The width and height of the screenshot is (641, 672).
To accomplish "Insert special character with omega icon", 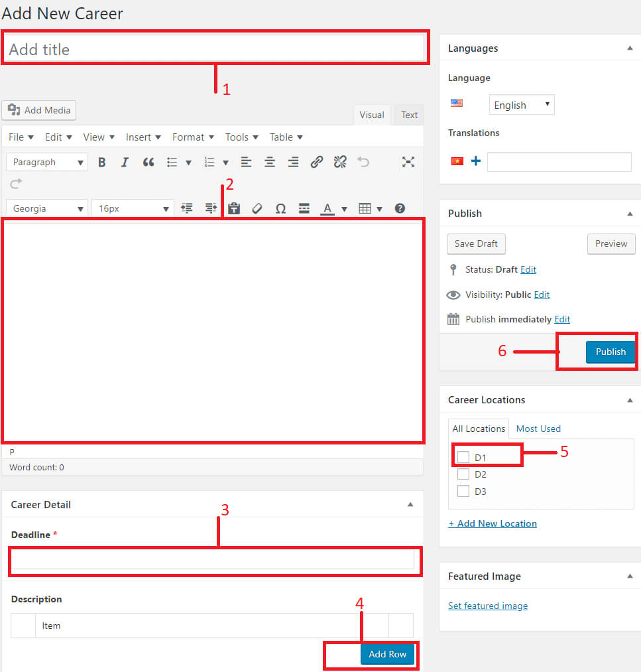I will [280, 208].
